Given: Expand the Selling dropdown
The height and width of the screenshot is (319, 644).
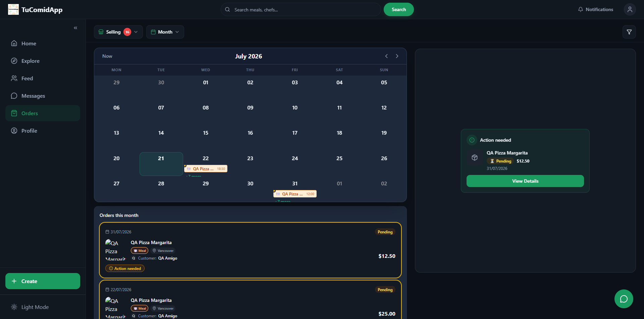Looking at the screenshot, I should click(x=118, y=32).
